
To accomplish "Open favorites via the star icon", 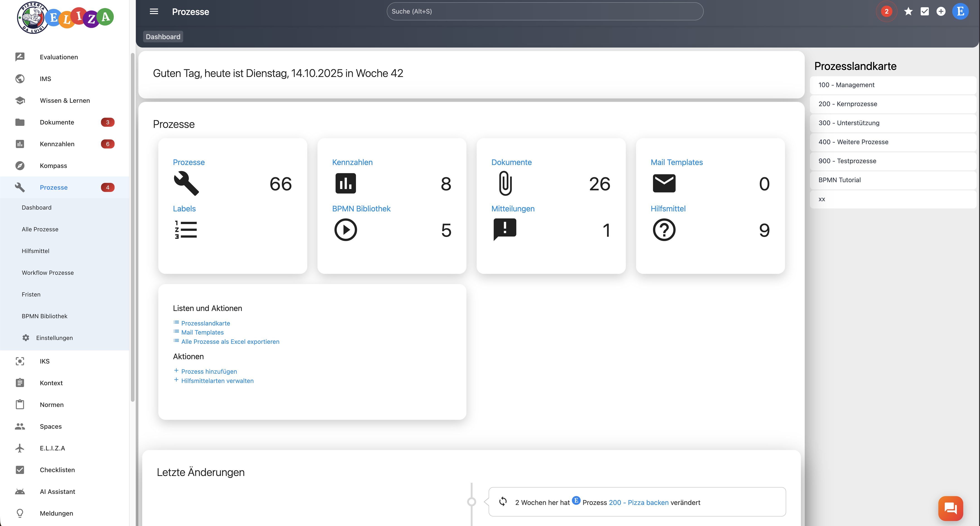I will pyautogui.click(x=908, y=11).
